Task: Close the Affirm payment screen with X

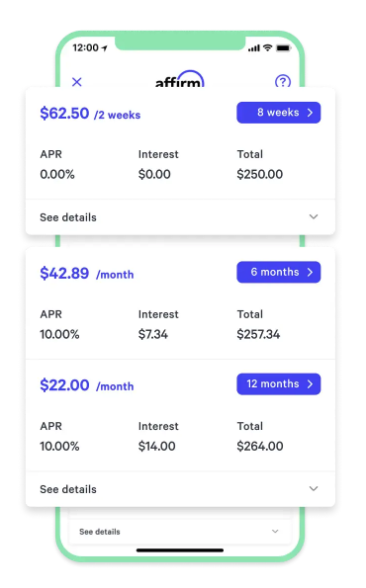Action: [77, 82]
